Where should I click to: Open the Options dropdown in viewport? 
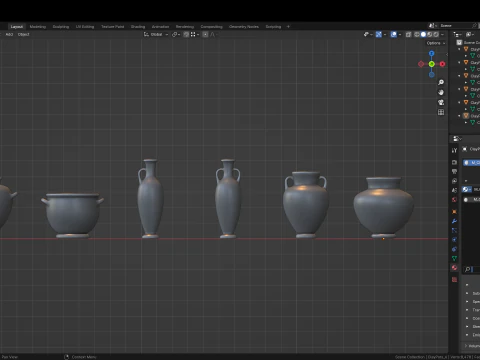tap(436, 43)
